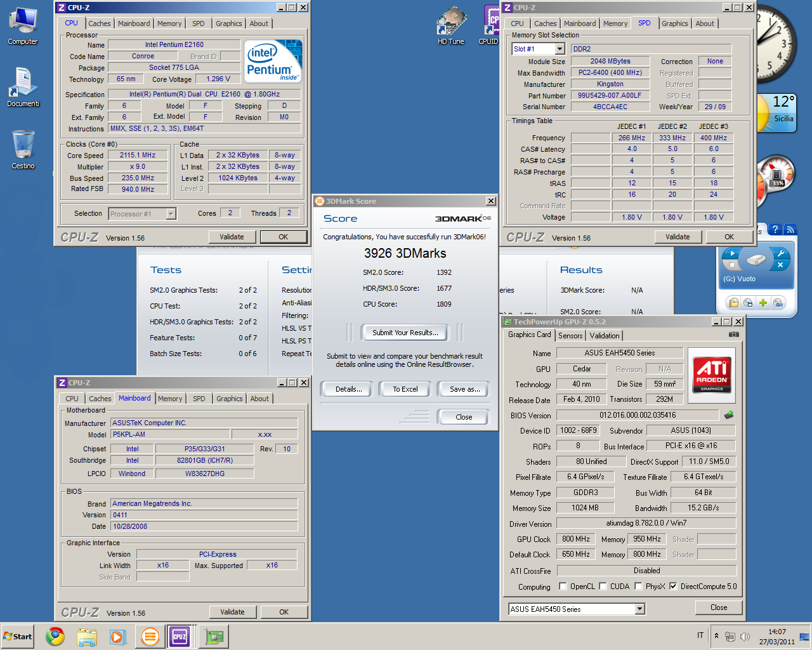Click the ATI Radeon logo in GPU-Z
The width and height of the screenshot is (812, 650).
point(711,375)
